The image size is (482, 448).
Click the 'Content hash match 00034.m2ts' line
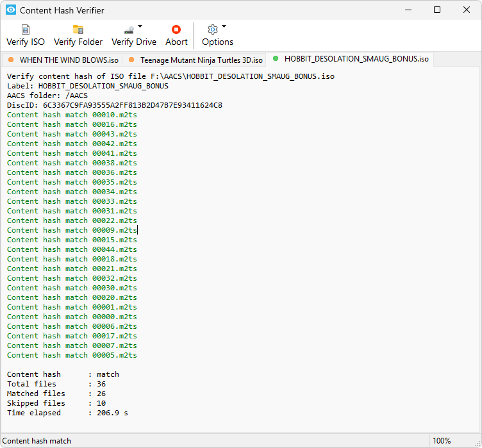click(x=72, y=192)
